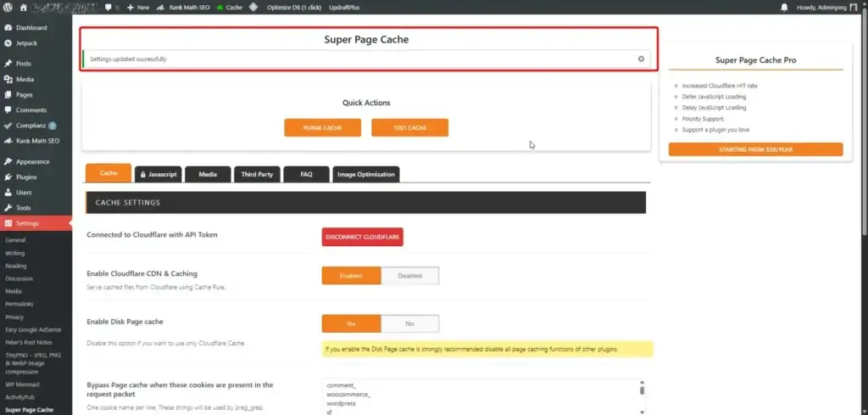Click the user avatar beside Howdy
The height and width of the screenshot is (415, 868).
click(x=853, y=7)
